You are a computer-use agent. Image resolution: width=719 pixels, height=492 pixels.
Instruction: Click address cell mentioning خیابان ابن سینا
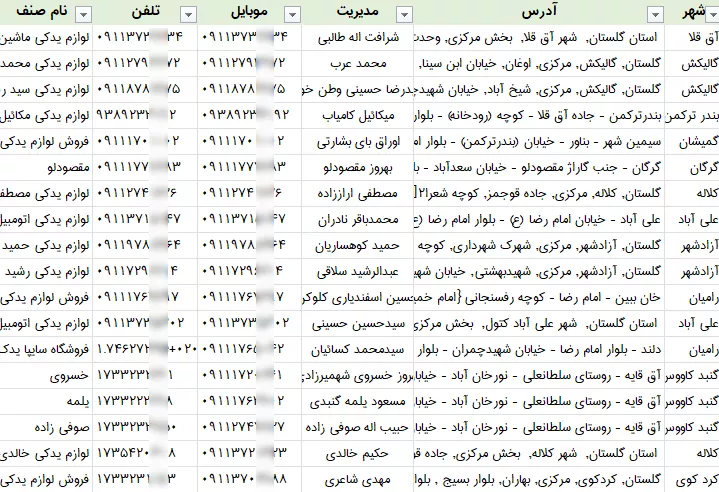click(x=539, y=64)
